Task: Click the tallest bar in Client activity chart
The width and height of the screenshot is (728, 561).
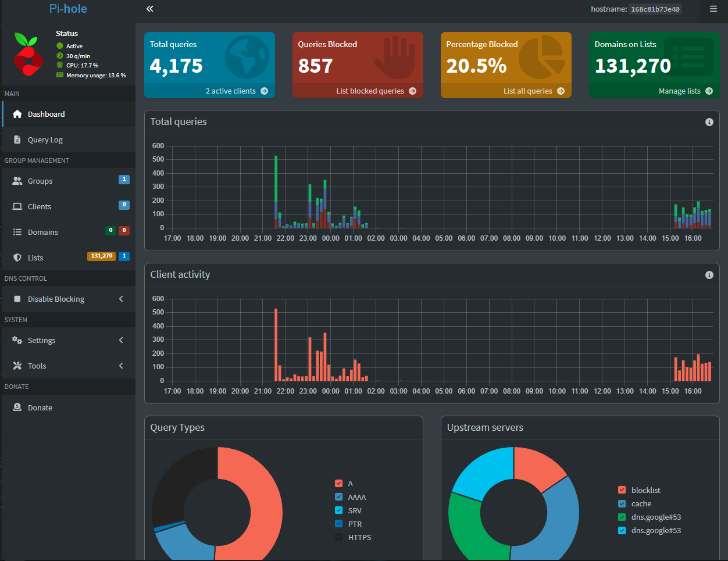Action: pos(276,344)
